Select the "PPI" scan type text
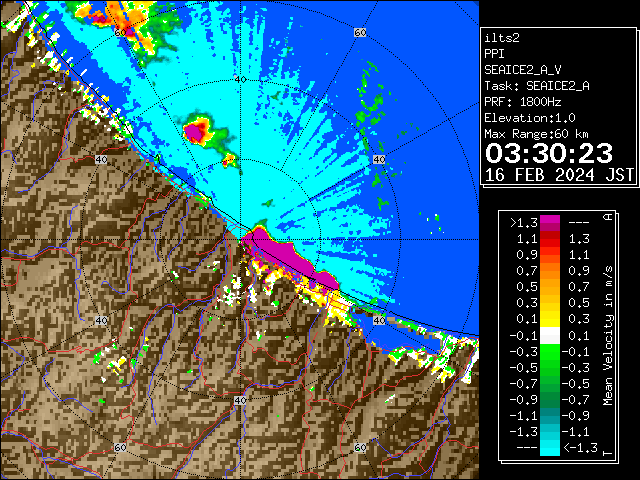 click(494, 54)
